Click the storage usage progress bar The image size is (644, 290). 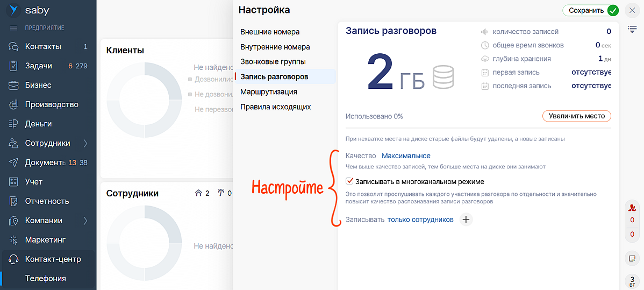pyautogui.click(x=478, y=128)
